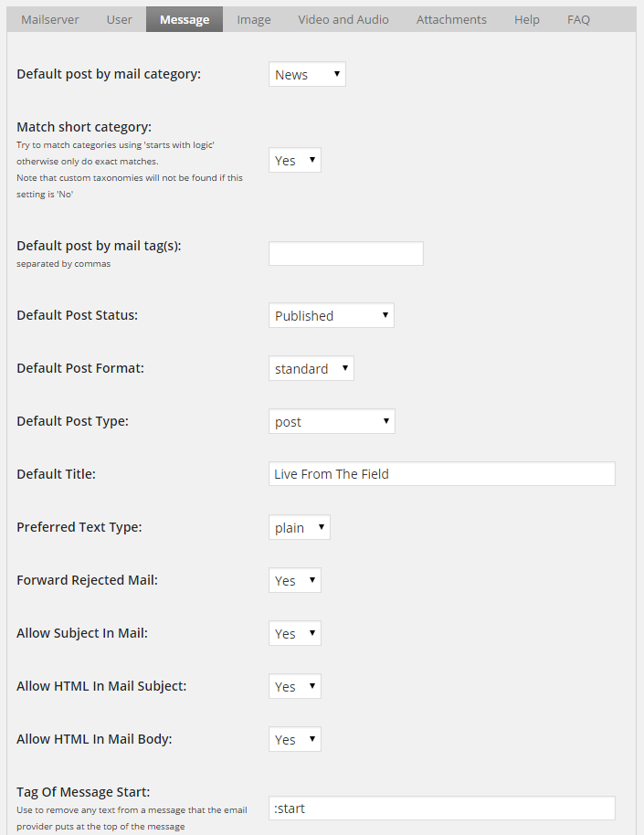
Task: Change the Preferred Text Type dropdown
Action: click(299, 528)
